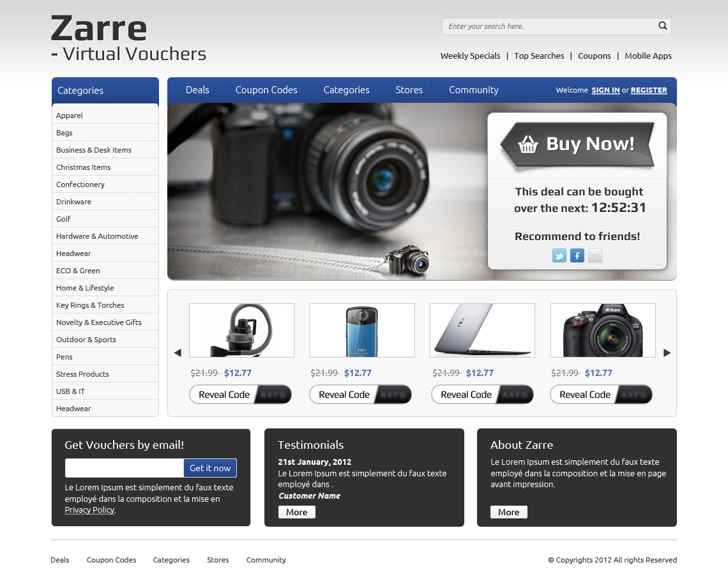Select Key Rings & Torches category
The height and width of the screenshot is (581, 728).
(105, 305)
